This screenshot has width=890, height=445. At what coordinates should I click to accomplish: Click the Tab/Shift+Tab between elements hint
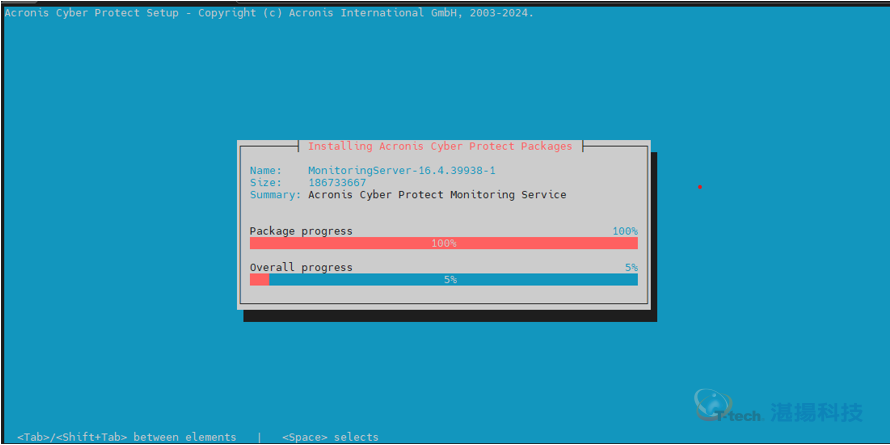click(127, 437)
